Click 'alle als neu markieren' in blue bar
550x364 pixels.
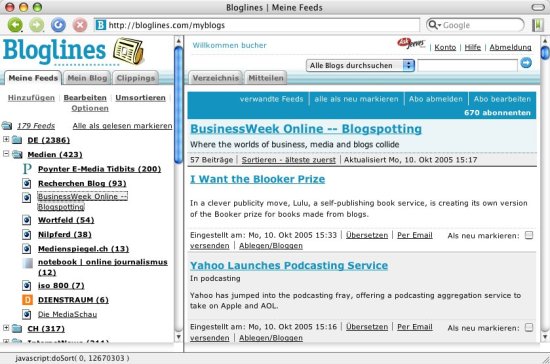click(x=356, y=99)
